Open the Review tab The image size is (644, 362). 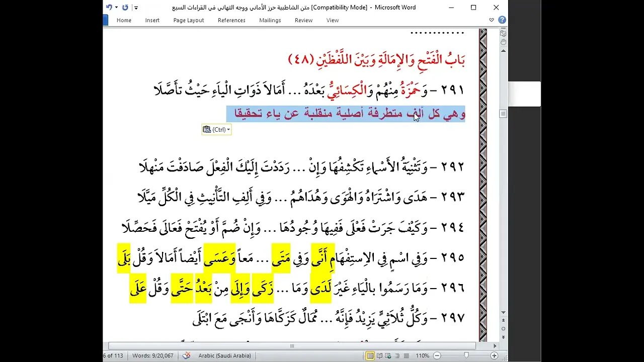point(304,20)
